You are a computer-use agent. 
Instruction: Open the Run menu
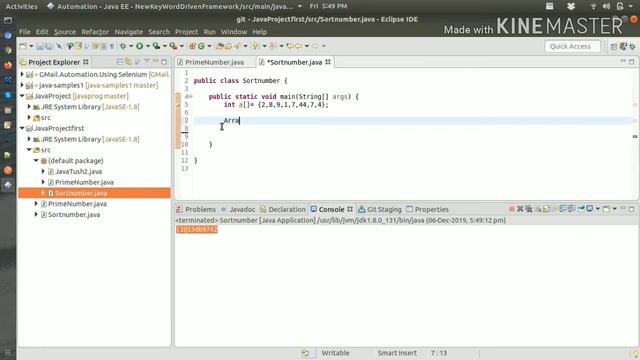209,31
